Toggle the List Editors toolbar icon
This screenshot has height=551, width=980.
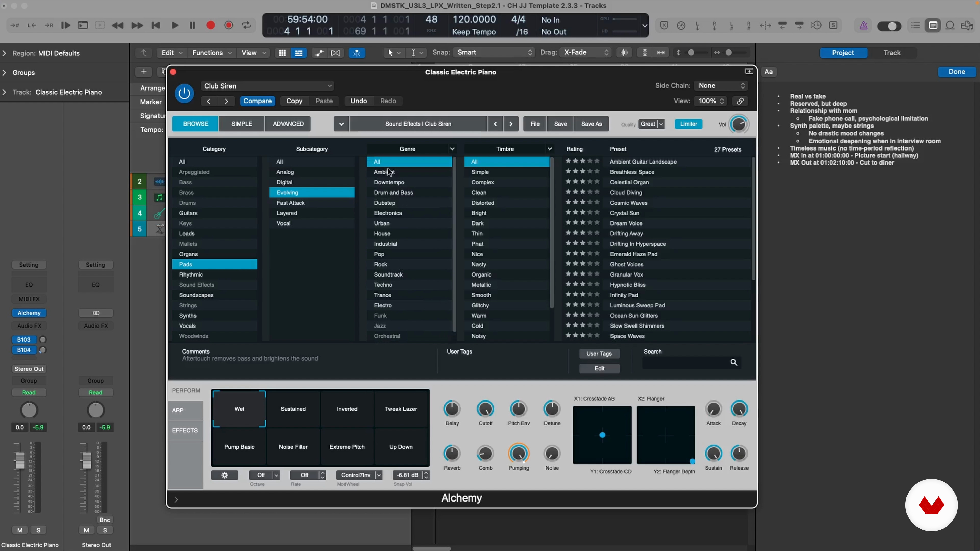(915, 26)
